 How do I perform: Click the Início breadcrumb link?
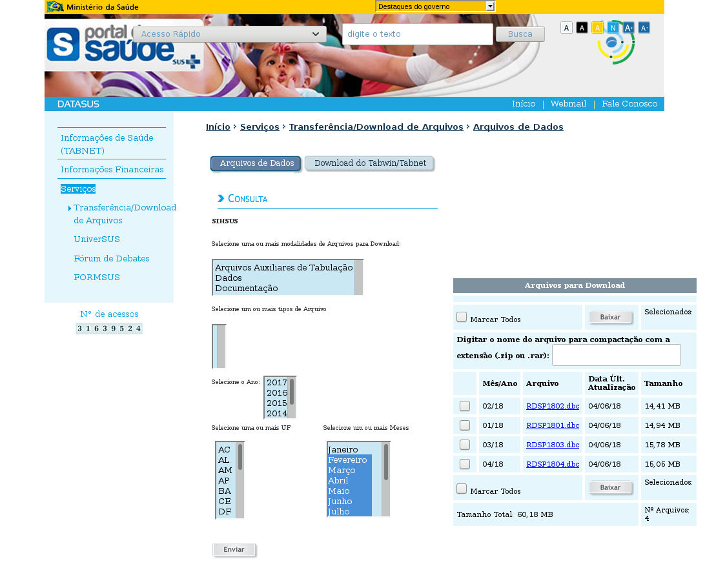pos(218,127)
